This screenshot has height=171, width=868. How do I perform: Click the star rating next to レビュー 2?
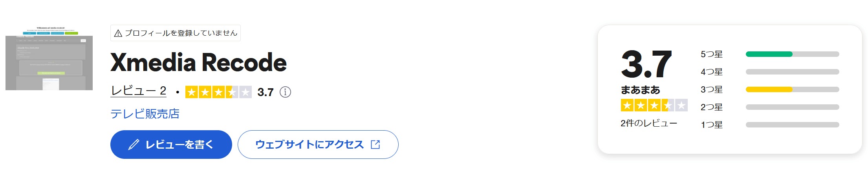[218, 92]
